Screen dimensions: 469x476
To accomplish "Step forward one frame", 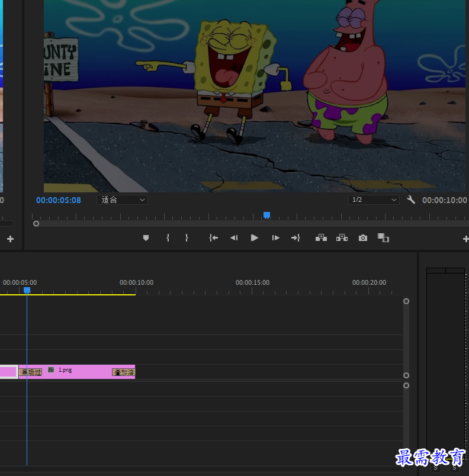I will (x=275, y=238).
